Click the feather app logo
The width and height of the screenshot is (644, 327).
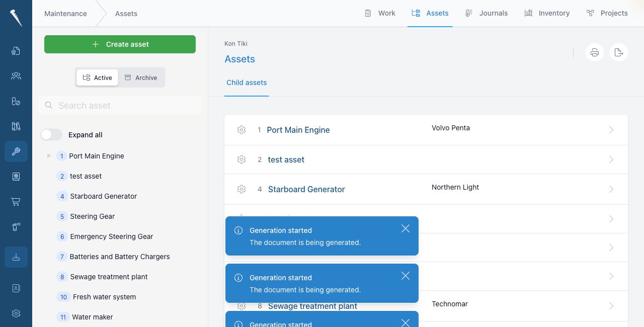pos(16,18)
